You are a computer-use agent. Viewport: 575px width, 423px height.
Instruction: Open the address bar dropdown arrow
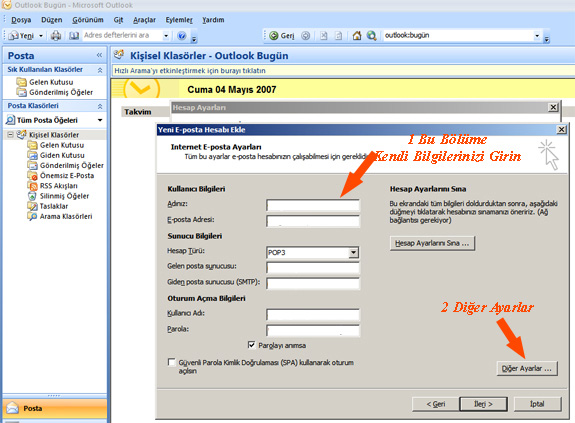[537, 36]
